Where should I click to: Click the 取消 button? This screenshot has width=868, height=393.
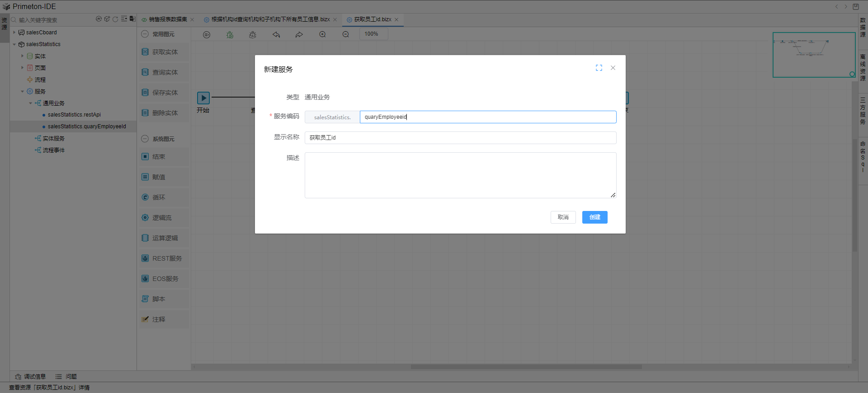pyautogui.click(x=563, y=217)
